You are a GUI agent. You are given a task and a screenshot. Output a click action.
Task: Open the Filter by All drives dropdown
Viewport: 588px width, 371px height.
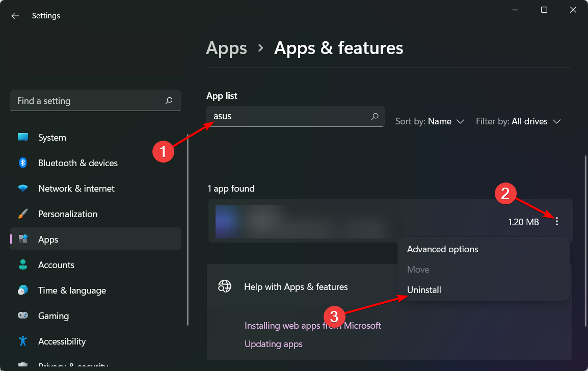click(518, 121)
